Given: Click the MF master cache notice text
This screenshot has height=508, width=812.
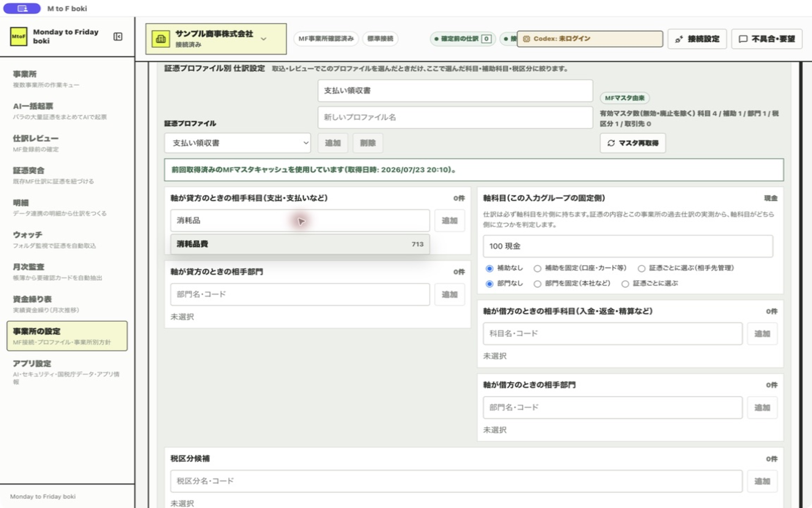Looking at the screenshot, I should (x=313, y=170).
